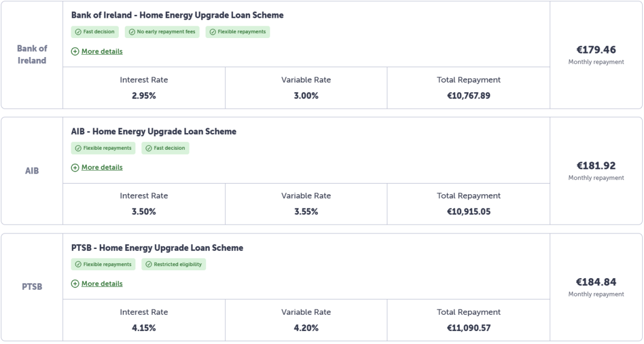Open PTSB Home Energy Upgrade Loan Scheme title
The image size is (644, 344).
[157, 248]
